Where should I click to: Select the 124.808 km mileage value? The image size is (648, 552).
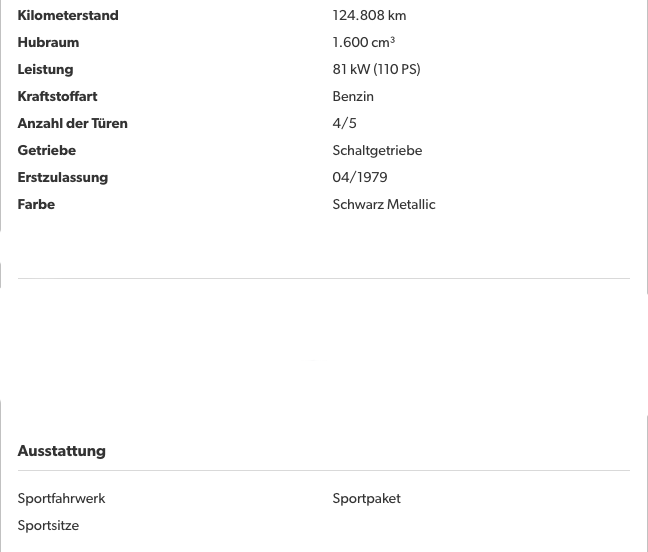coord(369,15)
